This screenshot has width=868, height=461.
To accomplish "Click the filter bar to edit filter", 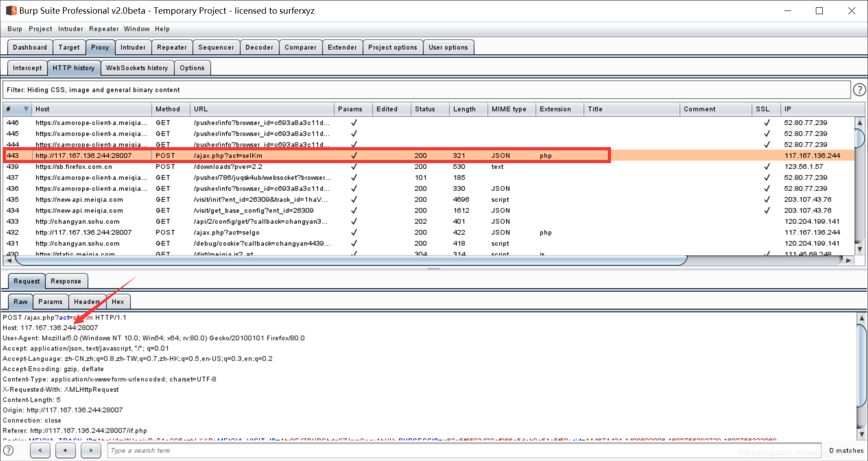I will (426, 90).
